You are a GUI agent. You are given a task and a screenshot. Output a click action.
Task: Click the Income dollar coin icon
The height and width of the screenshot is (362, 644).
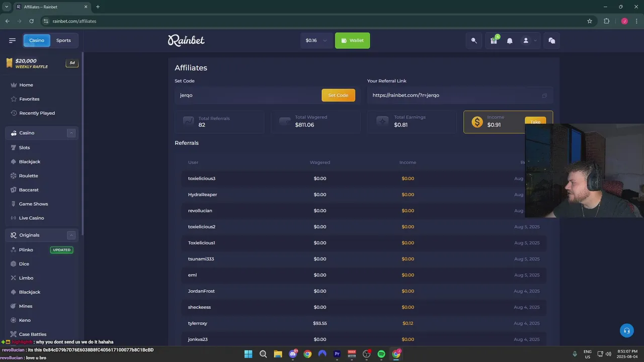coord(477,122)
